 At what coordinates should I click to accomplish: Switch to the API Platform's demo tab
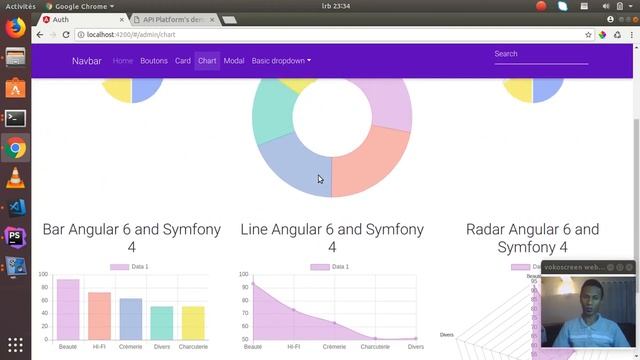(175, 20)
